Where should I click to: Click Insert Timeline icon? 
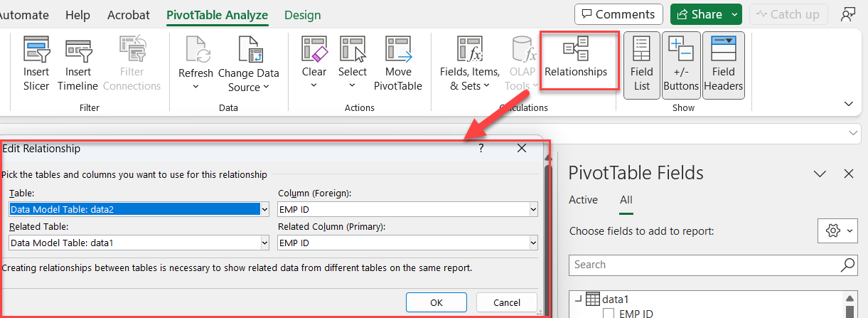coord(77,49)
